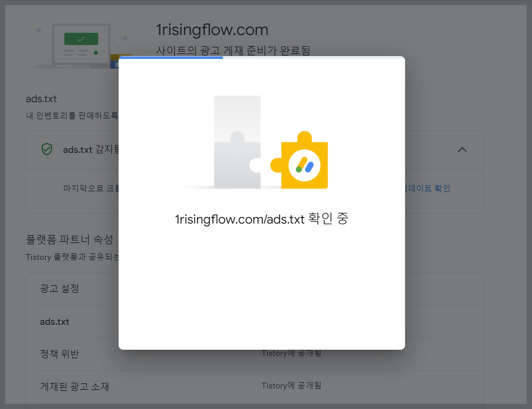Click the '1risingflow.com/ads.txt 확인 중' status text
The height and width of the screenshot is (409, 532).
(261, 219)
